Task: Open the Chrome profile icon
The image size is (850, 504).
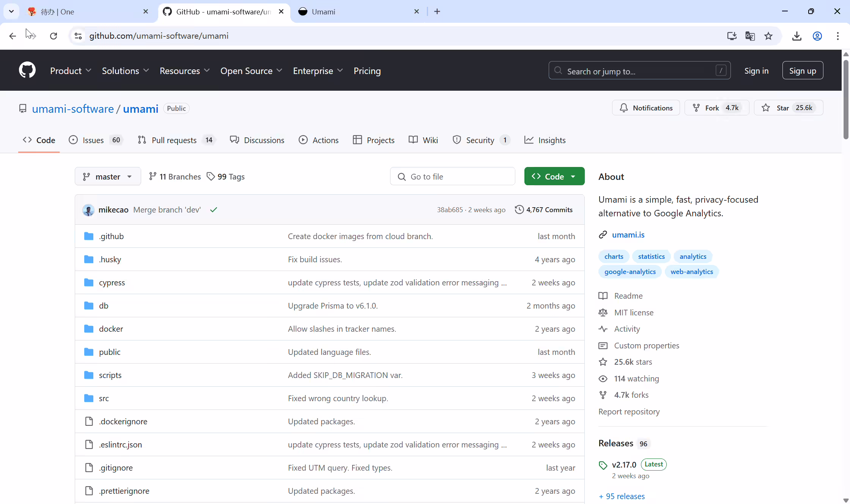Action: (x=817, y=36)
